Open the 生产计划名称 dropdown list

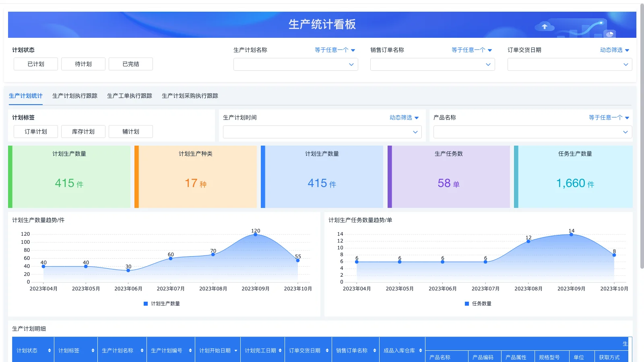(296, 64)
